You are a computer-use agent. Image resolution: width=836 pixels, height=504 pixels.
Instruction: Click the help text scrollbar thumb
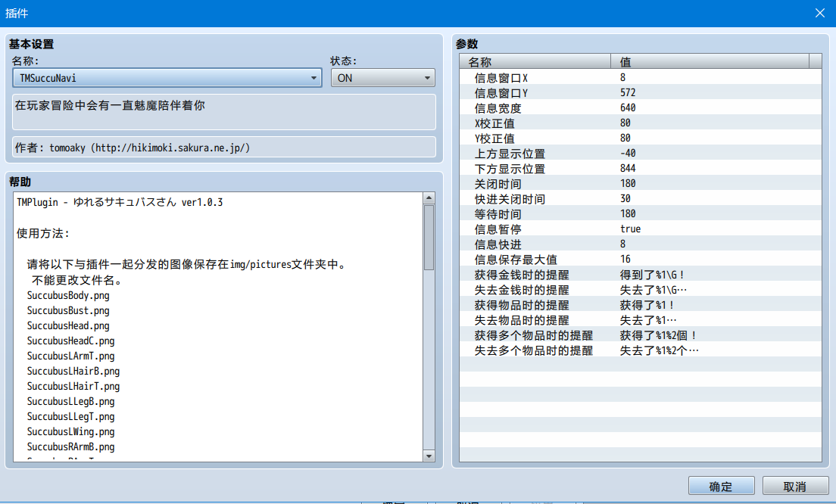coord(429,238)
